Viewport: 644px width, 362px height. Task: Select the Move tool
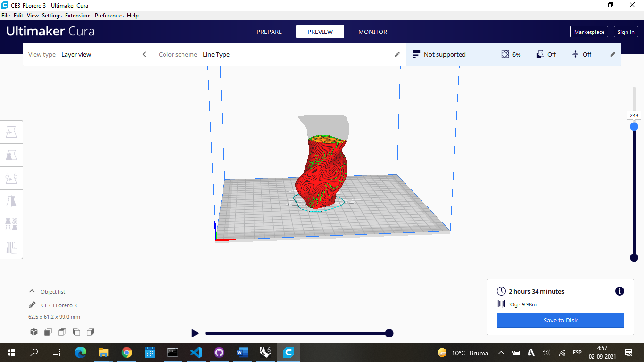point(11,132)
